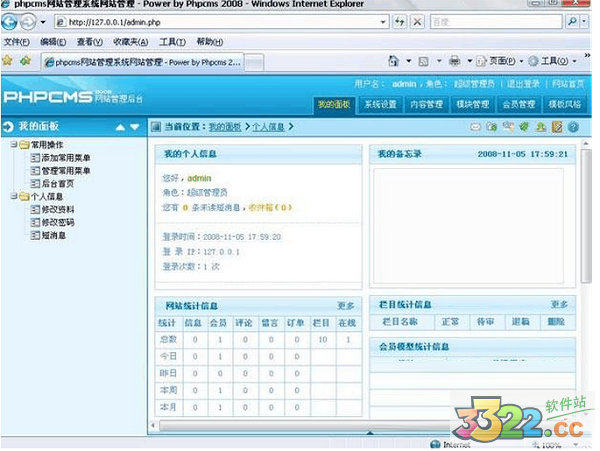Open the 查看(V) menu

pyautogui.click(x=90, y=42)
